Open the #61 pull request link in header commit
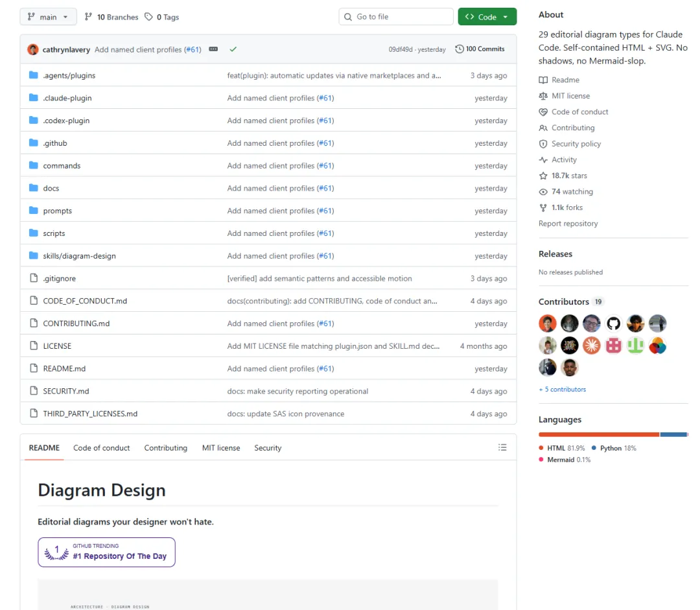700x610 pixels. coord(193,49)
